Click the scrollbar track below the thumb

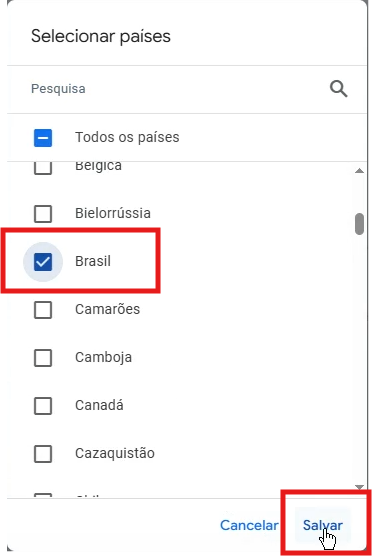[x=360, y=359]
